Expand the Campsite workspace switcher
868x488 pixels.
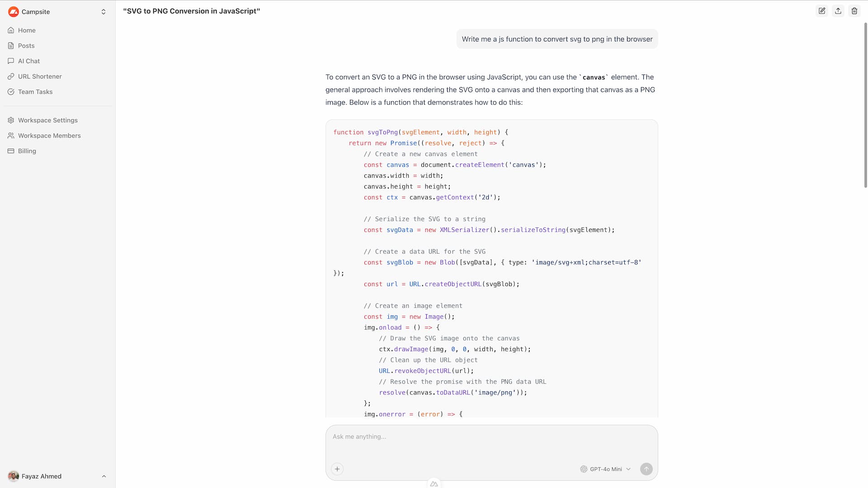point(104,12)
